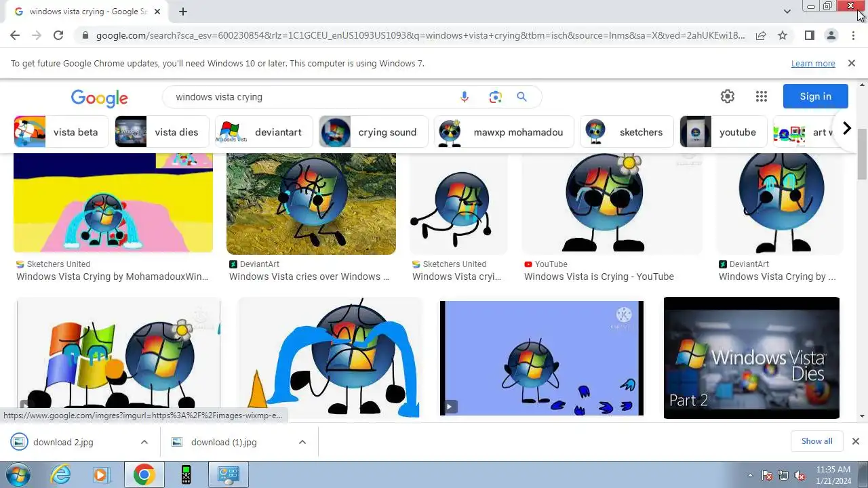The image size is (868, 488).
Task: Select the vista dies filter chip
Action: [x=162, y=131]
